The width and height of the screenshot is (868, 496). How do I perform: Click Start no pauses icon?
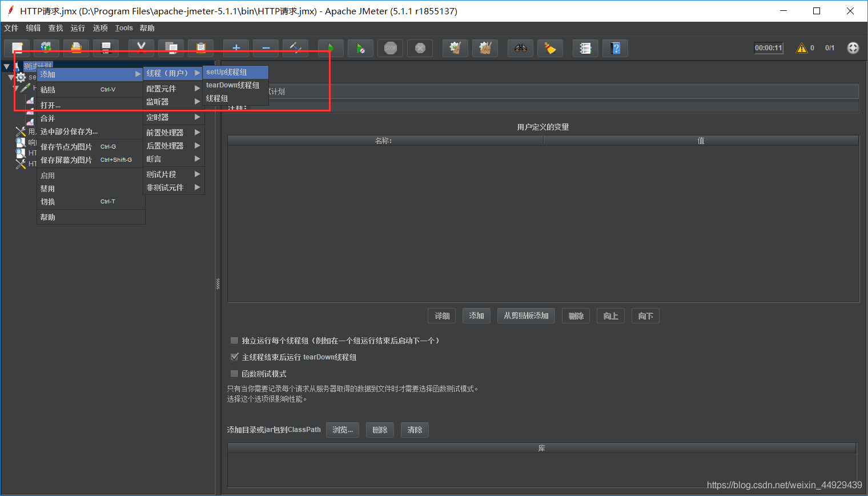point(360,48)
